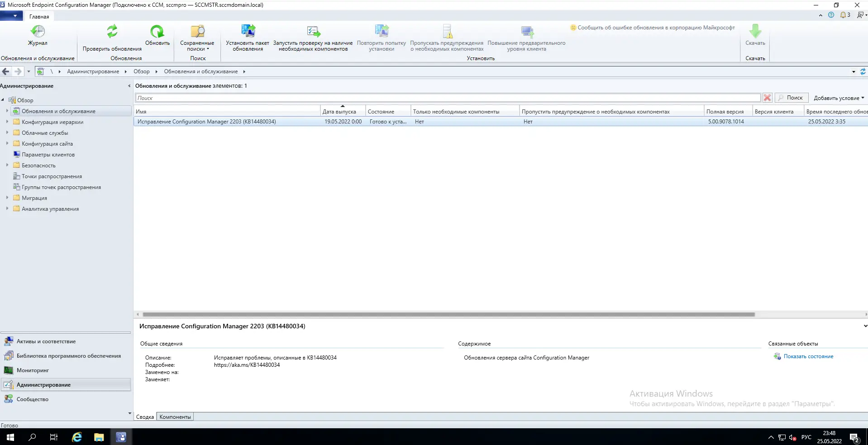Open Сохраненные поиски dropdown in ribbon
868x445 pixels.
pos(197,38)
